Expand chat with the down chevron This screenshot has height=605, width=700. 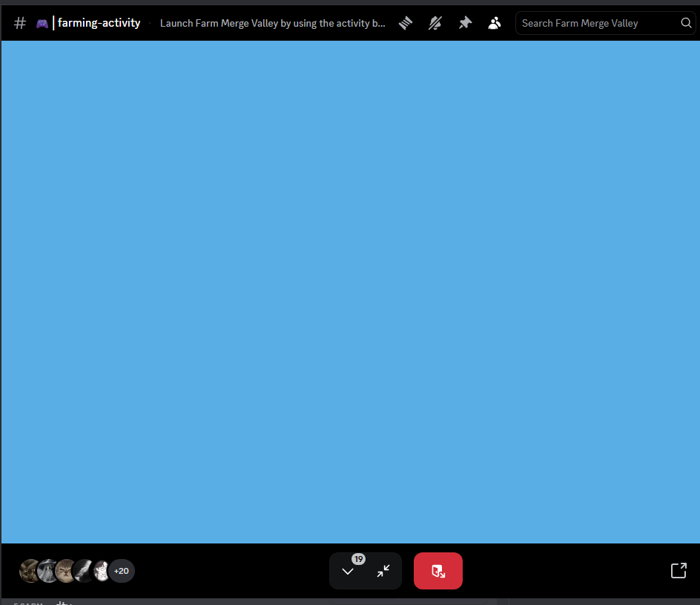coord(348,571)
